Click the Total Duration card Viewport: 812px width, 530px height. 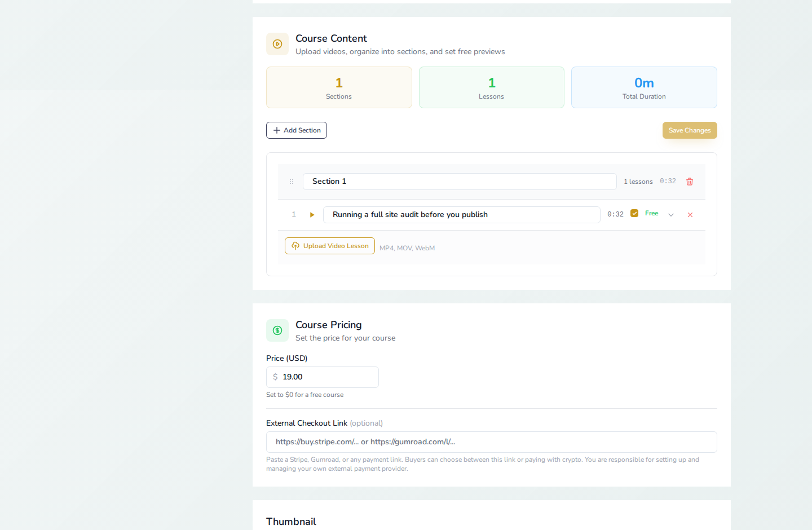pos(644,87)
